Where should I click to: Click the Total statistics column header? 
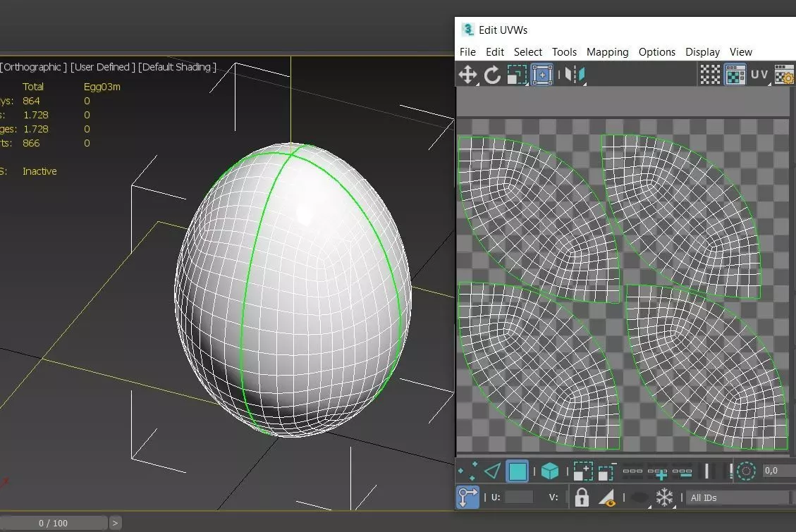(33, 87)
